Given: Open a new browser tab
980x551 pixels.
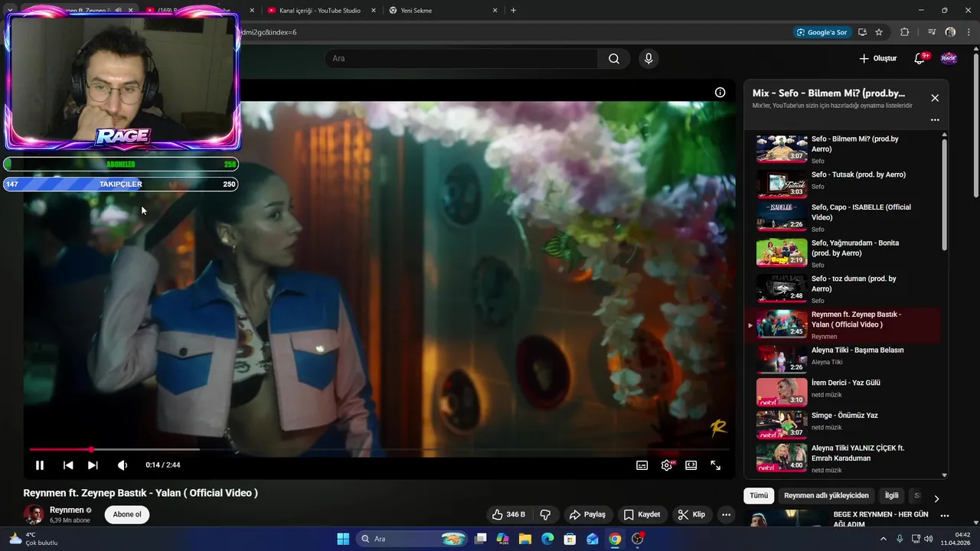Looking at the screenshot, I should coord(513,11).
